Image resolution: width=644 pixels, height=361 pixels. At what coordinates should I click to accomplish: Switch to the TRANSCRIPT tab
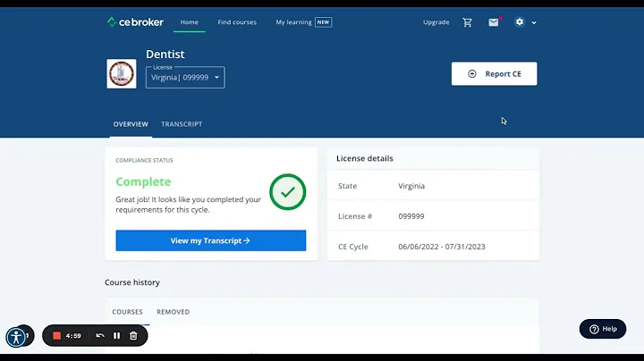pos(182,124)
